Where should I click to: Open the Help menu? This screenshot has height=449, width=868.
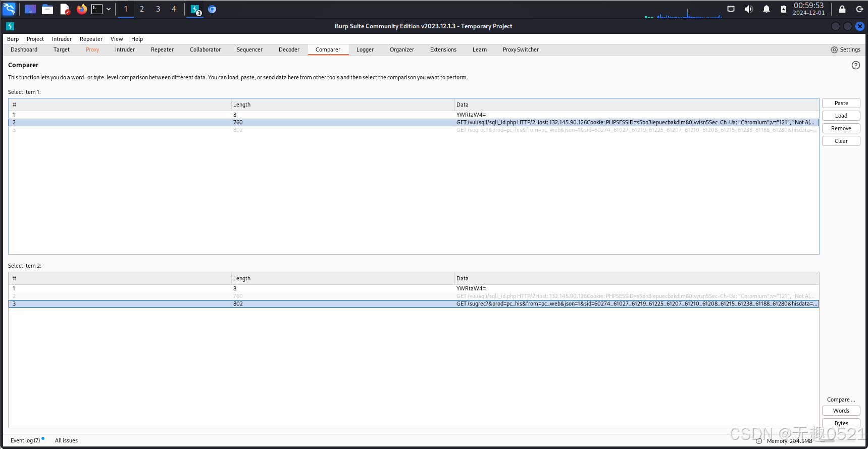point(137,39)
